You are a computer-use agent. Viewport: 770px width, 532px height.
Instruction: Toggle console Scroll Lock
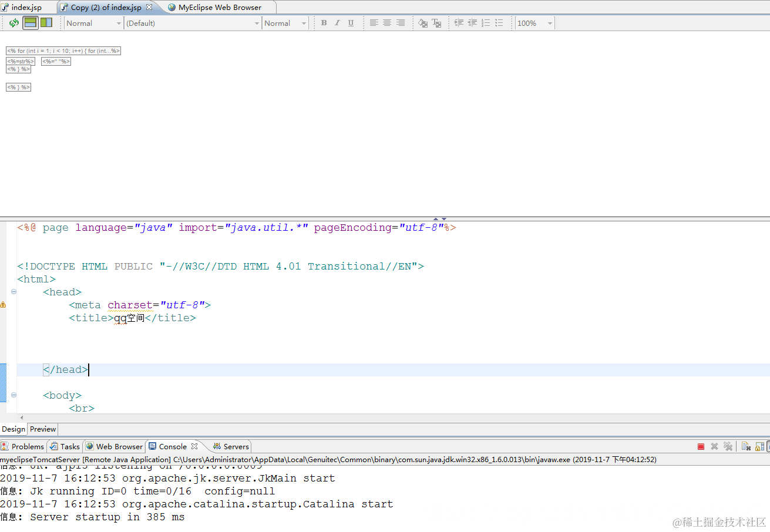tap(759, 446)
